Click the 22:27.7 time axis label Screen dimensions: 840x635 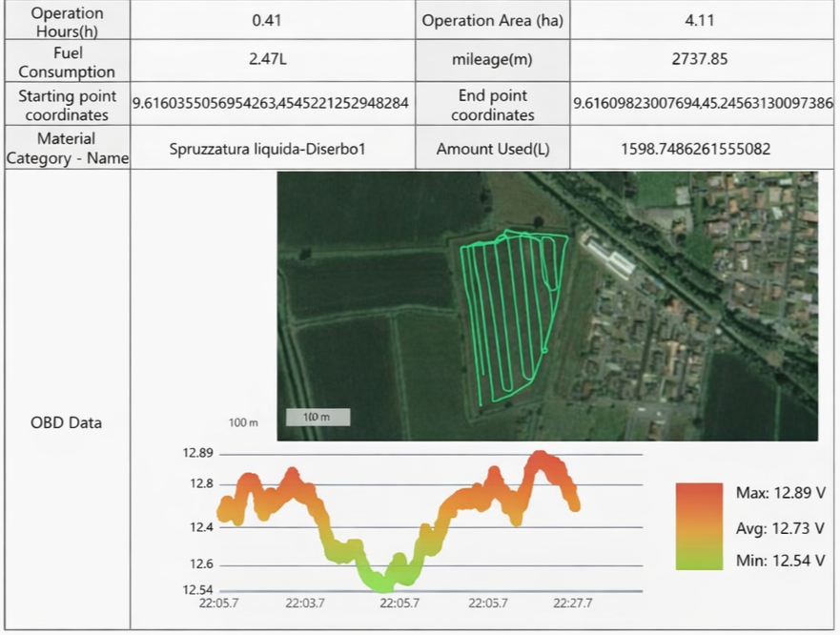[x=572, y=603]
